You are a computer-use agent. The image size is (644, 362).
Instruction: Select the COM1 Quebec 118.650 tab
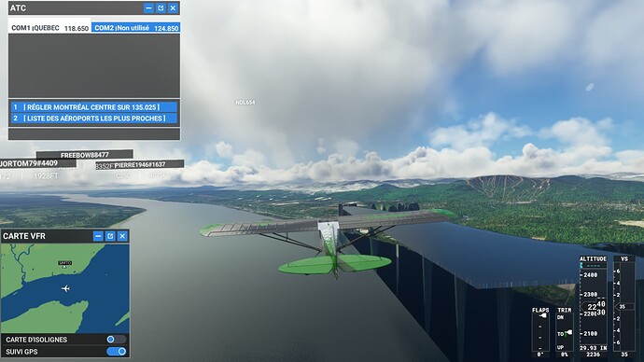[x=49, y=27]
